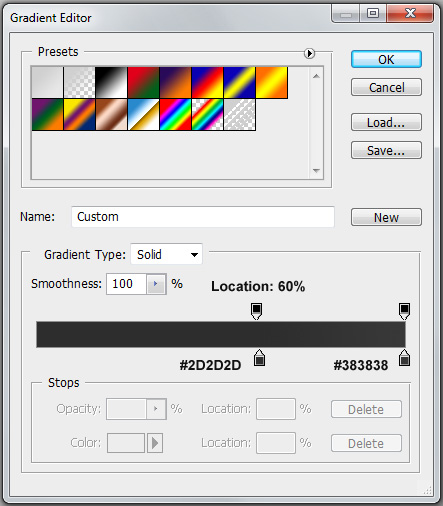Screen dimensions: 443x506
Task: Open the Presets flyout menu arrow
Action: (x=309, y=53)
